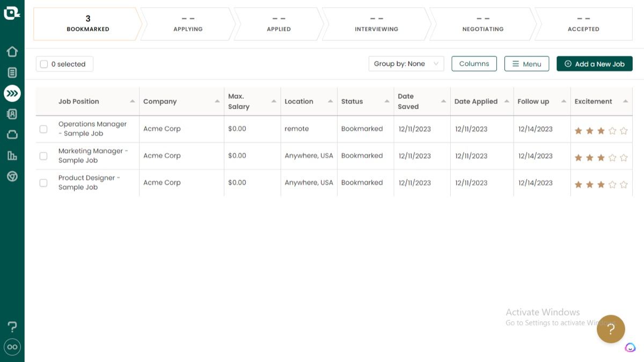
Task: Check the Product Designer row checkbox
Action: [x=43, y=183]
